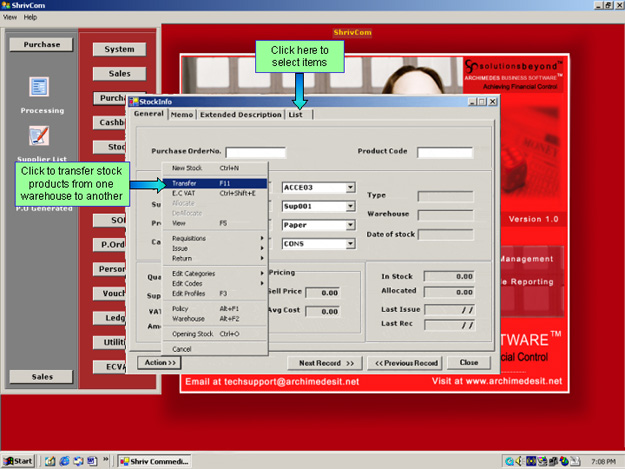Click the Purchase OrderNo. input field

click(256, 152)
